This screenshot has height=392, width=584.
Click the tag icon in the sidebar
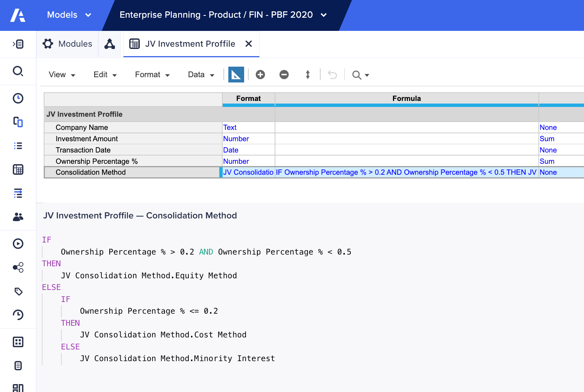click(x=18, y=291)
